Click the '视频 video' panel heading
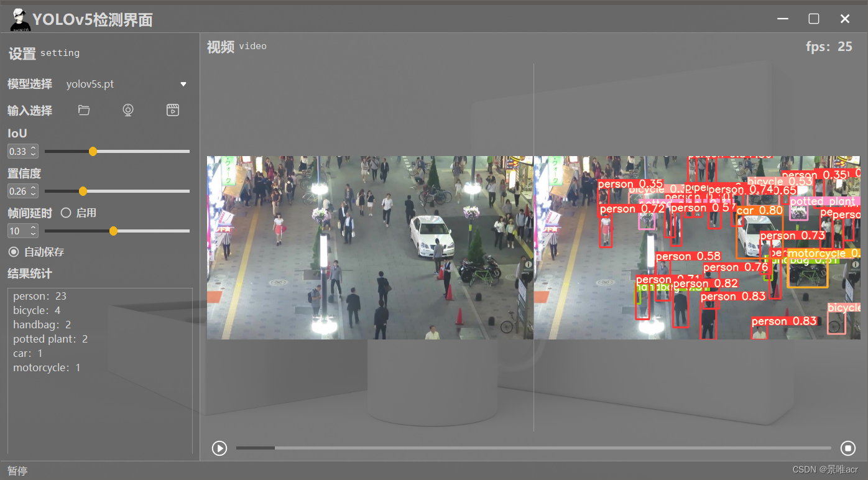 click(x=237, y=47)
